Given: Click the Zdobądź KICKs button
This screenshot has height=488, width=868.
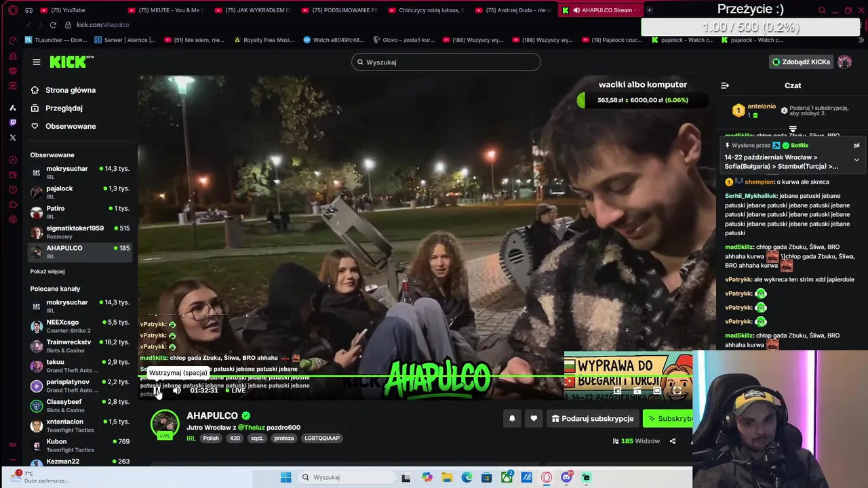Looking at the screenshot, I should click(x=801, y=62).
